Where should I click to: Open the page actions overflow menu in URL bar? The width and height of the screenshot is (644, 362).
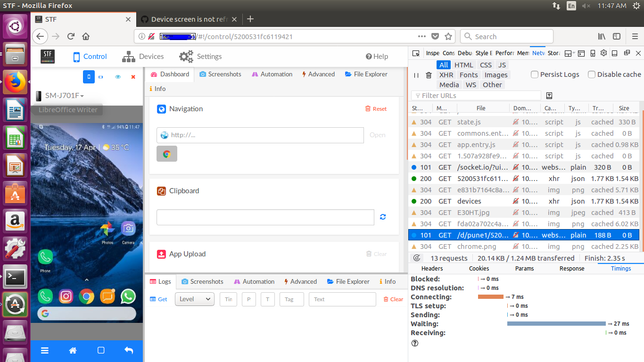pos(422,36)
